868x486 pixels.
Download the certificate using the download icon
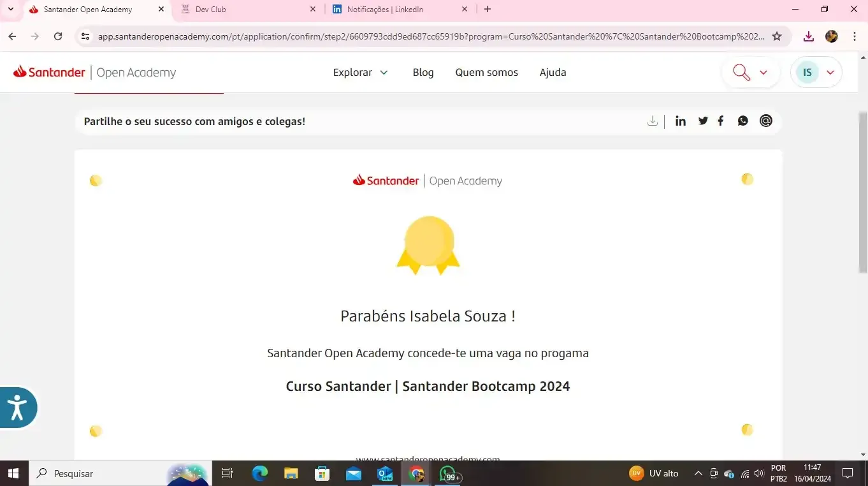tap(652, 121)
